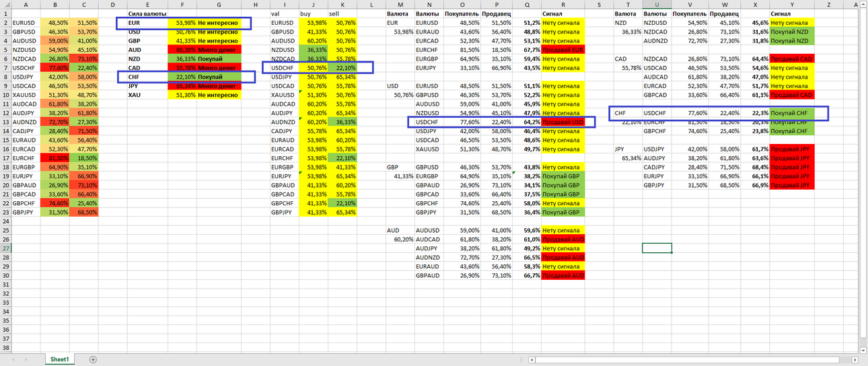
Task: Select column Z header
Action: click(x=829, y=4)
